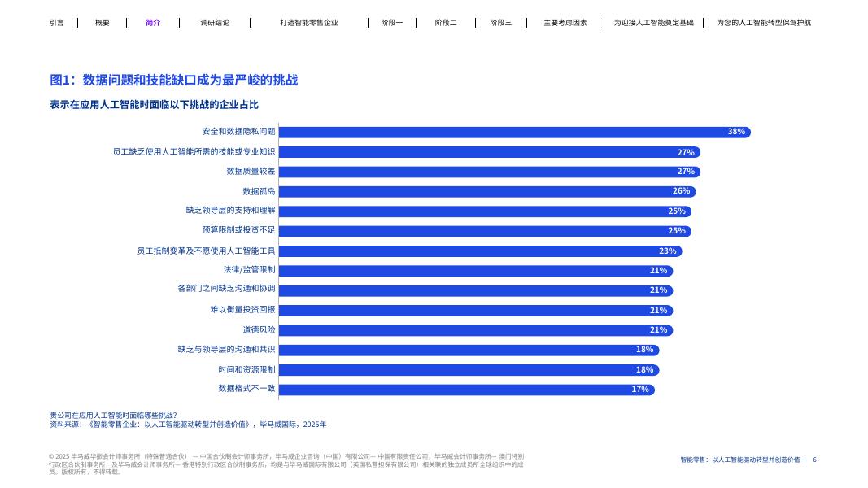The height and width of the screenshot is (488, 868).
Task: Go to 阶段一 in the top navigation
Action: (391, 23)
